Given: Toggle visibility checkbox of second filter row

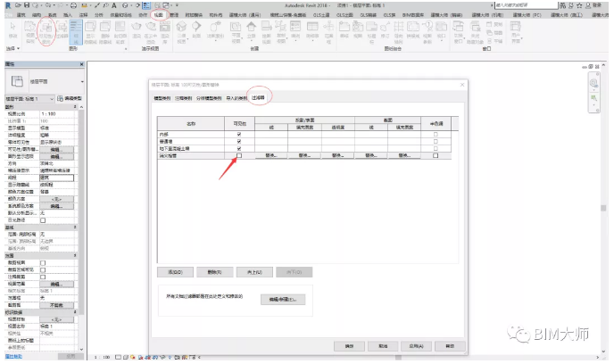Looking at the screenshot, I should [x=239, y=141].
